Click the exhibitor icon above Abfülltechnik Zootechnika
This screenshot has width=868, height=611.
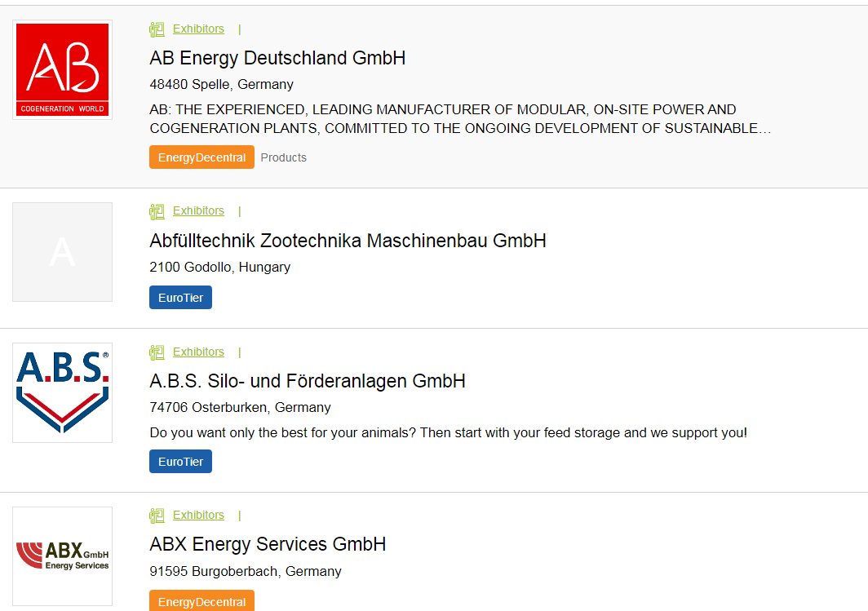(157, 211)
